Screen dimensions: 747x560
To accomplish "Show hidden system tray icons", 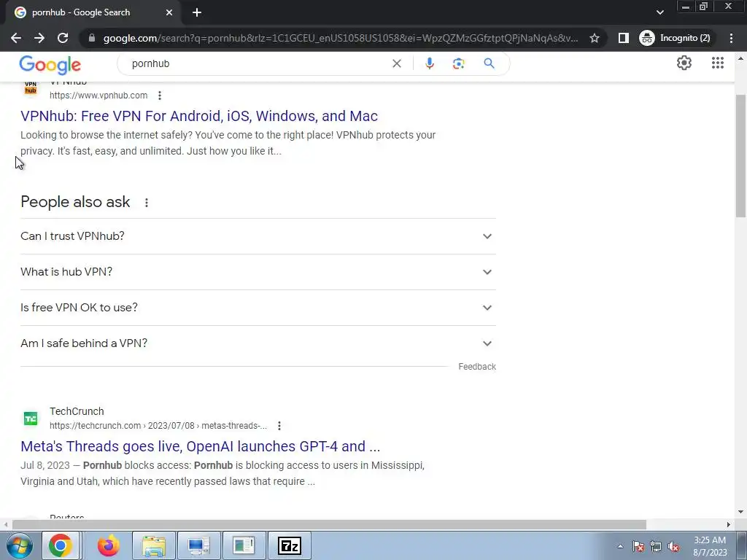I will [x=620, y=546].
